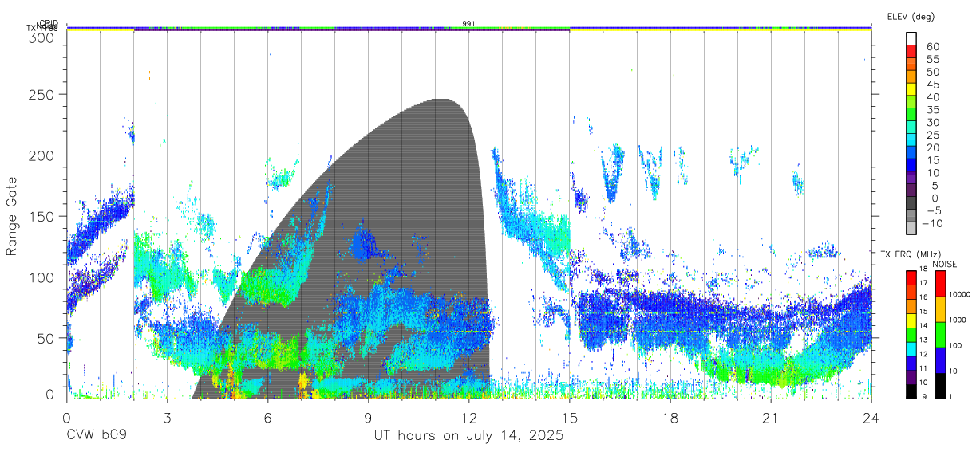The height and width of the screenshot is (452, 980).
Task: Click the 11 label on TX FRQ scale
Action: [923, 368]
